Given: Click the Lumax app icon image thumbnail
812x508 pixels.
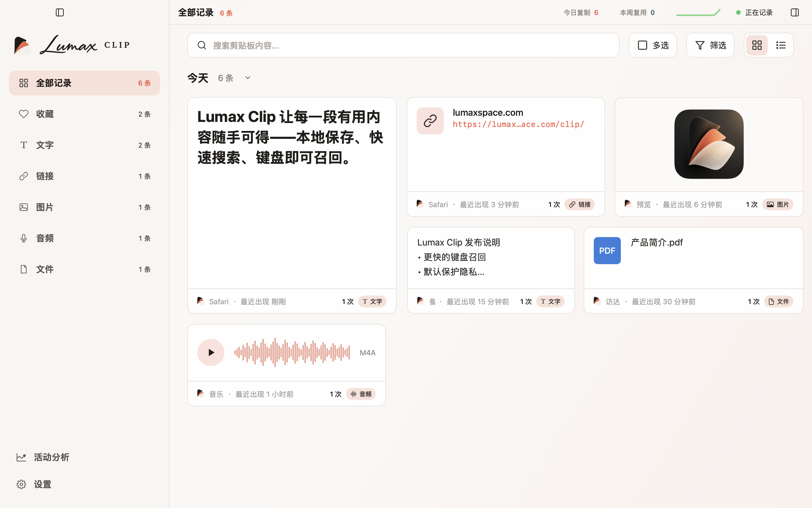Looking at the screenshot, I should (x=709, y=144).
